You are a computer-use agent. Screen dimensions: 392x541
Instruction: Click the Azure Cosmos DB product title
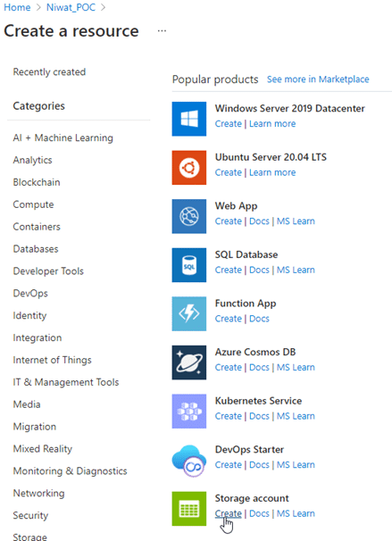tap(255, 352)
